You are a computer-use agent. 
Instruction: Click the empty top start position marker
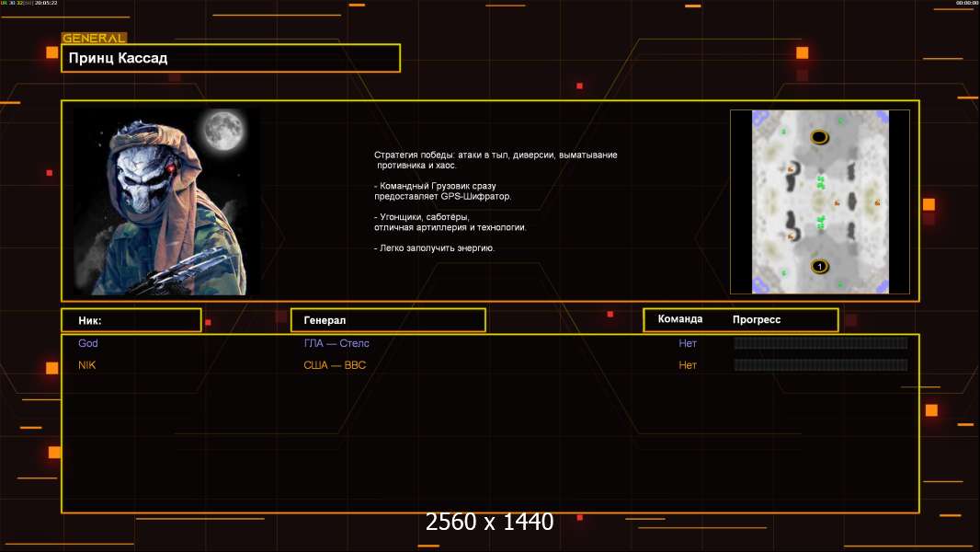click(x=819, y=138)
